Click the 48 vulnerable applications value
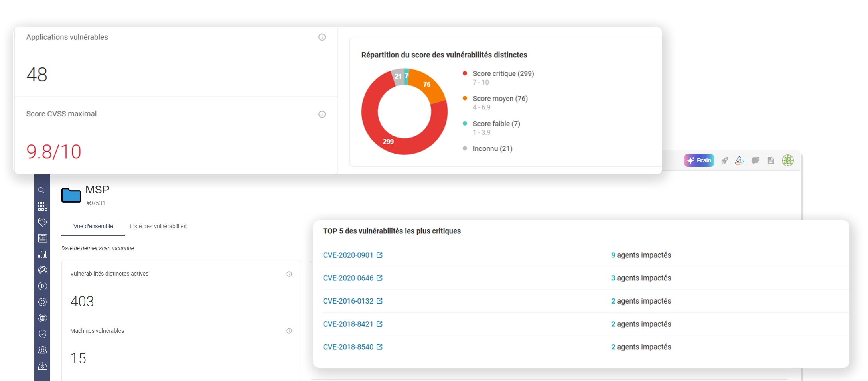 tap(37, 75)
